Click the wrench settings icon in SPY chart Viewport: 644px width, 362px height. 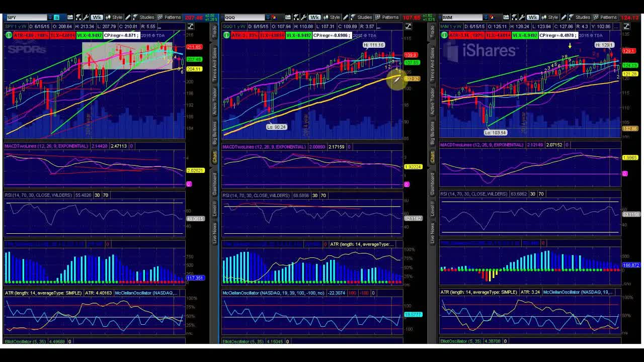tap(86, 17)
